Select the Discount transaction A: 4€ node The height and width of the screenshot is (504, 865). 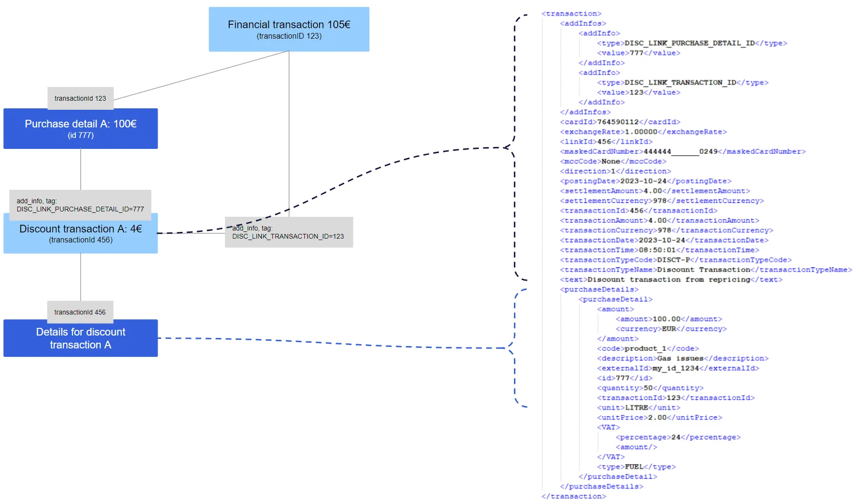[80, 233]
